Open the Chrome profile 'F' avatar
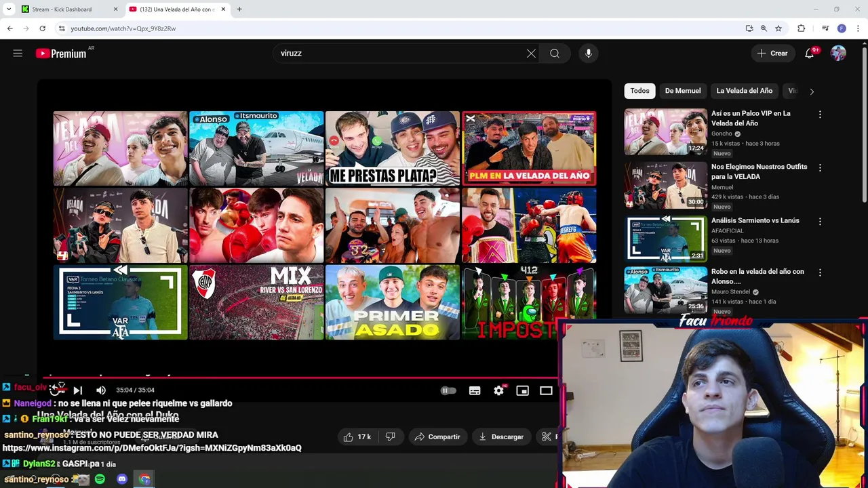Viewport: 868px width, 488px height. 842,28
